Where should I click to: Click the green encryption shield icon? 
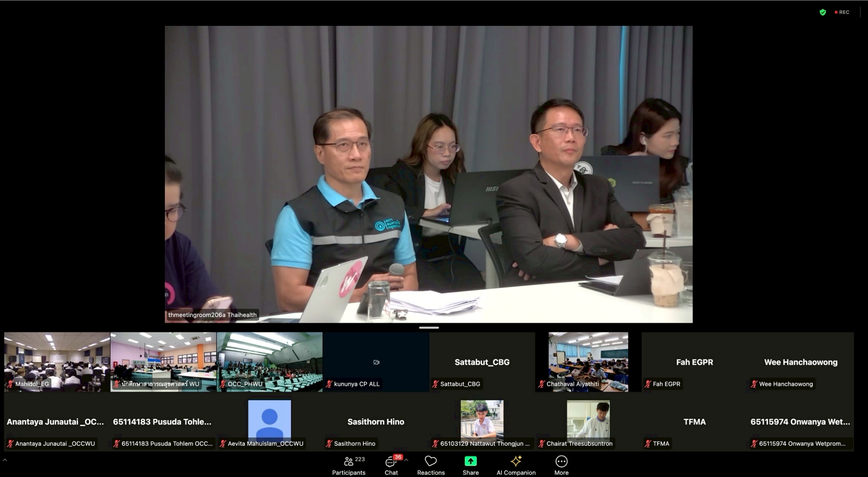(x=823, y=12)
